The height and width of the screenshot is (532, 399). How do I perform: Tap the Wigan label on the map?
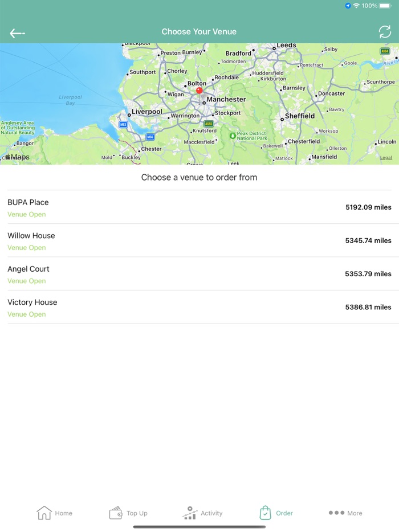(176, 95)
